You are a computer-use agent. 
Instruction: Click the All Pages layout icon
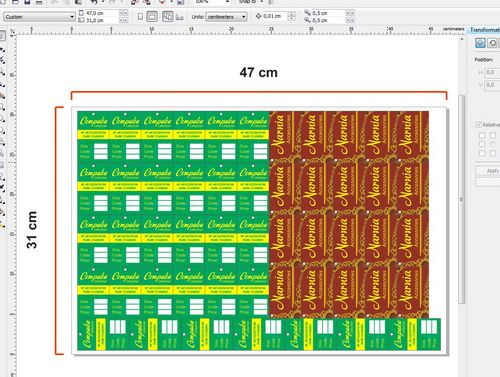(x=168, y=16)
